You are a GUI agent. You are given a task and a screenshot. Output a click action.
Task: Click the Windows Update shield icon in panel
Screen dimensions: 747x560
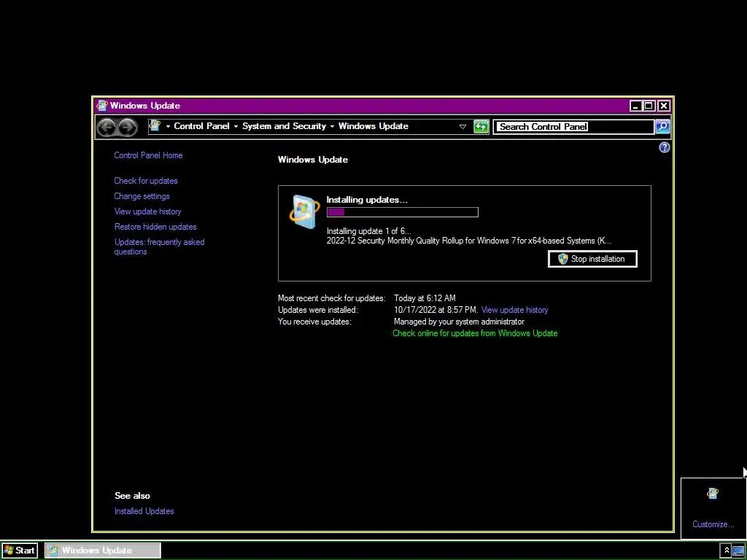click(304, 211)
